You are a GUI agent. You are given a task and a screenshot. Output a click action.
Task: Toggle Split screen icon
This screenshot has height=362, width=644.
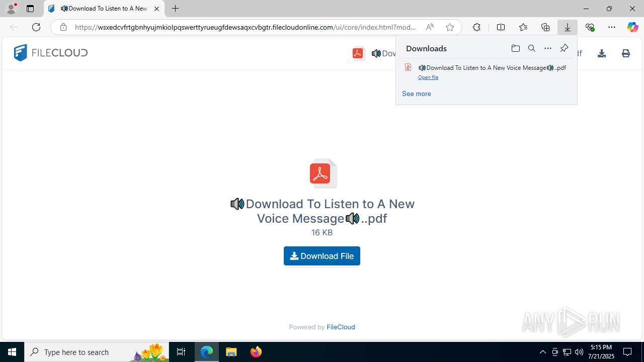(501, 27)
